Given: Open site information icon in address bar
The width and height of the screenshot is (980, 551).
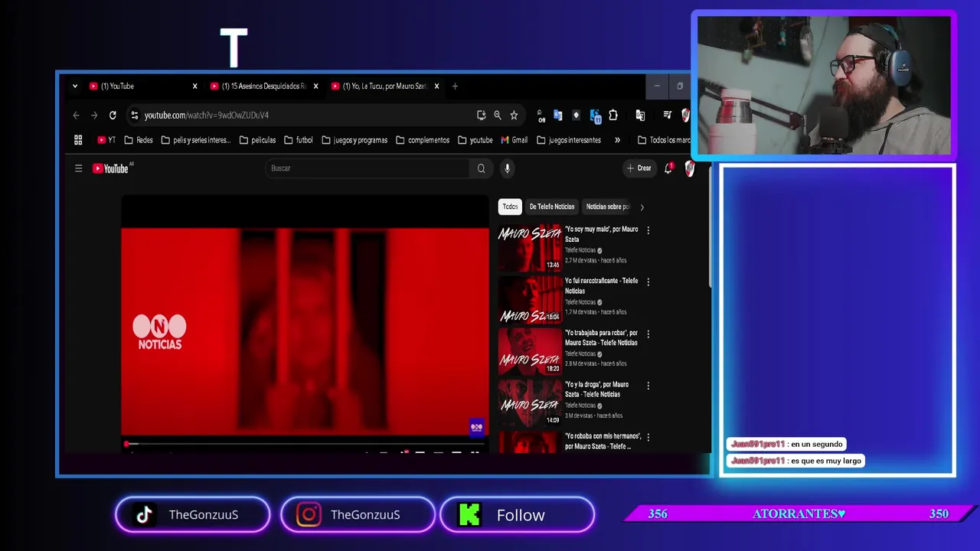Looking at the screenshot, I should [x=135, y=116].
